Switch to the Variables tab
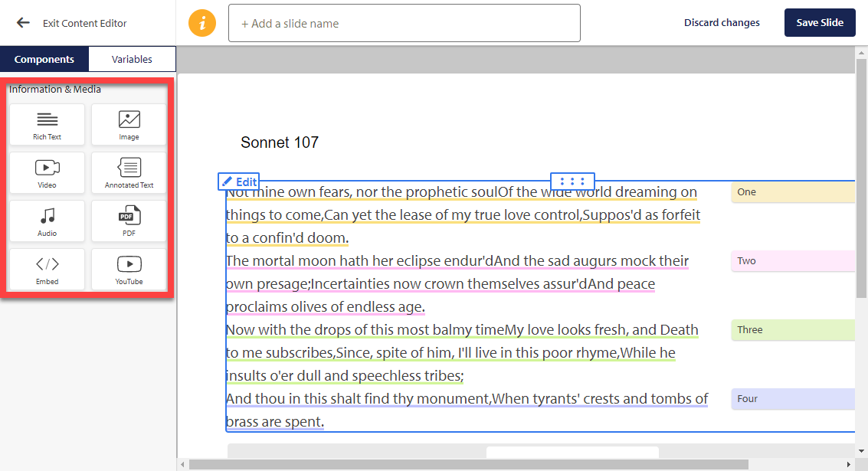 [x=132, y=59]
